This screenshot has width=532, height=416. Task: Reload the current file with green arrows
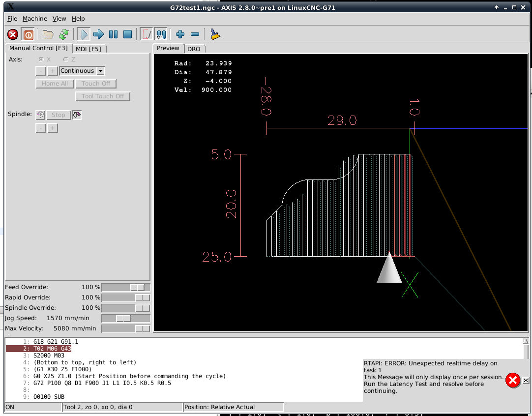[x=63, y=34]
